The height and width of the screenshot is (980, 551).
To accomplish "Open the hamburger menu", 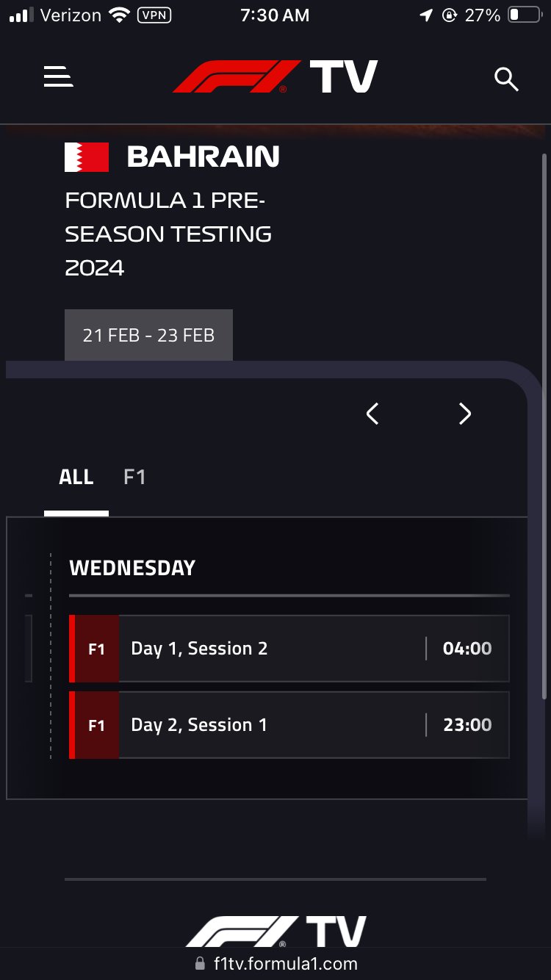I will pos(58,76).
